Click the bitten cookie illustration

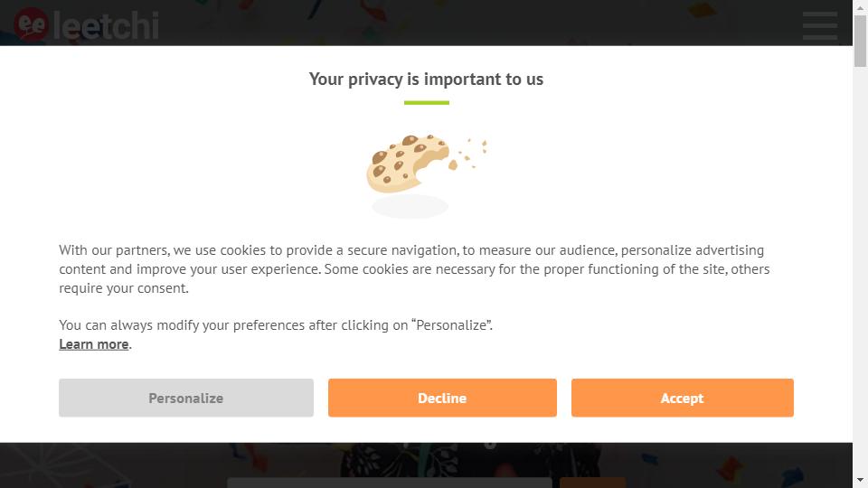[408, 164]
